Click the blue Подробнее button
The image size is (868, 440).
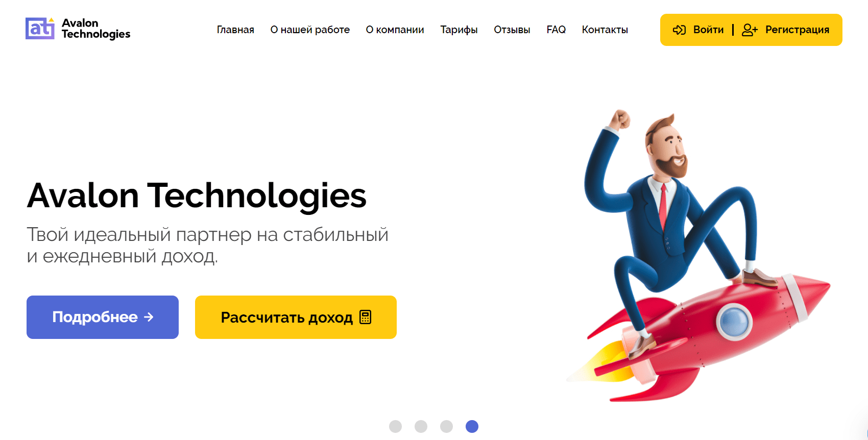tap(103, 317)
